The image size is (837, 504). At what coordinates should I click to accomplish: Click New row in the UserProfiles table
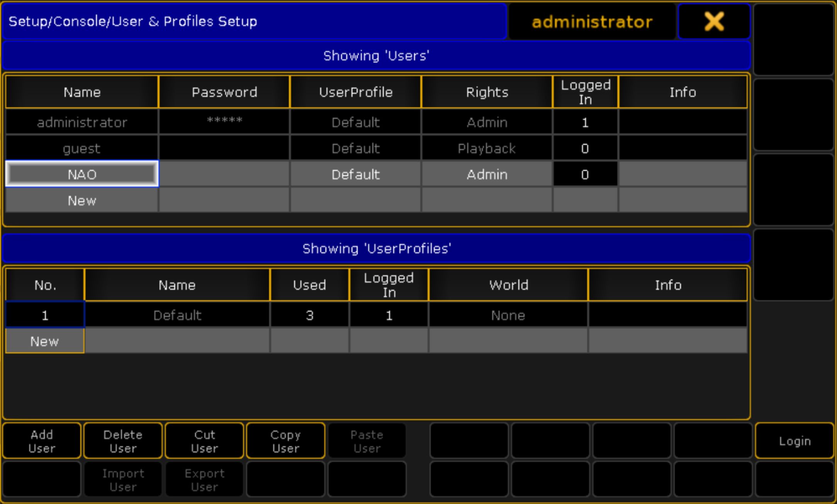[x=45, y=341]
